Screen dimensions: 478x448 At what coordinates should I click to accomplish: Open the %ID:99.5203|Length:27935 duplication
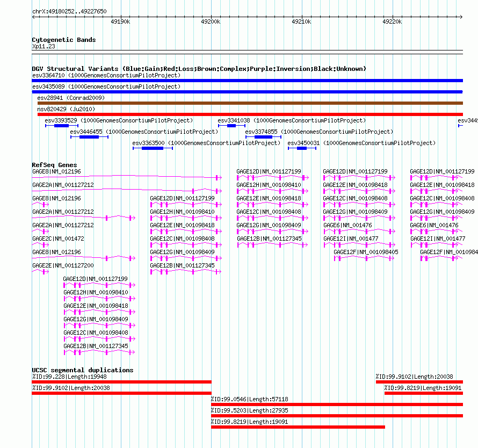(337, 416)
